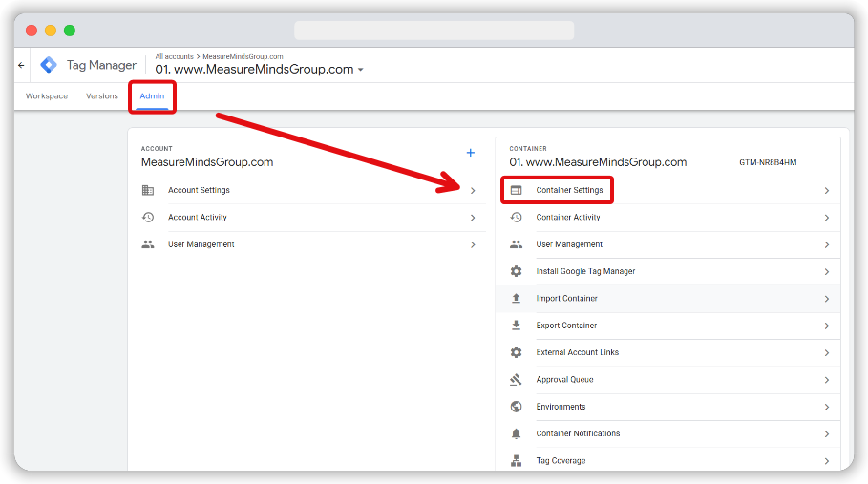Click the Container Notifications bell icon
The width and height of the screenshot is (868, 484).
click(x=516, y=433)
